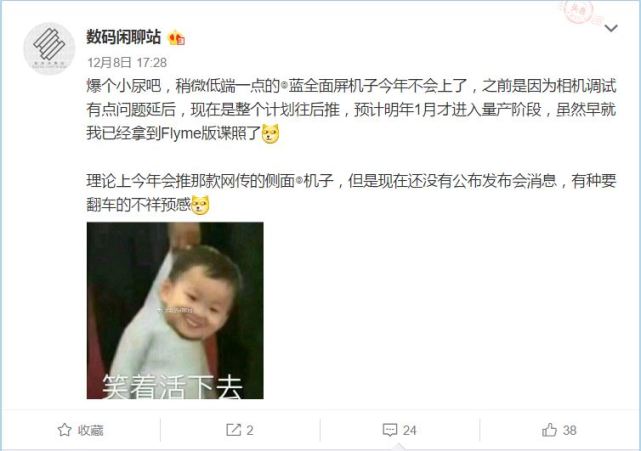Viewport: 641px width, 451px height.
Task: Click the like count 38
Action: pos(569,430)
